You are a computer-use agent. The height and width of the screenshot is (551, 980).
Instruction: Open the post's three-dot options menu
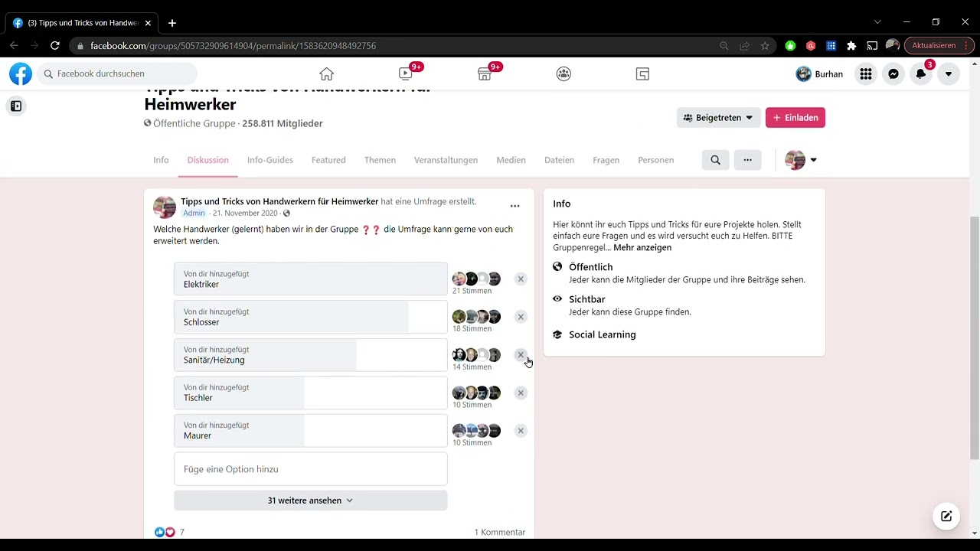click(514, 206)
